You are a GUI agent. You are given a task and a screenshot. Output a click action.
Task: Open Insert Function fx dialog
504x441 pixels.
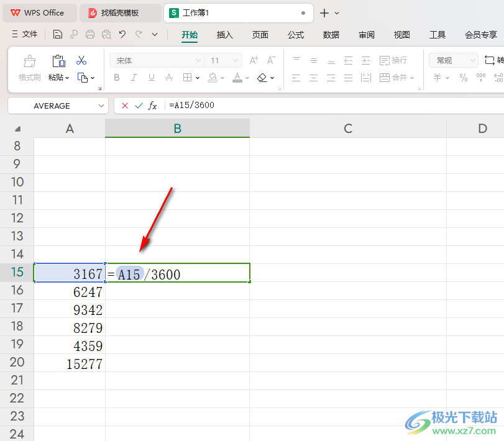coord(152,106)
